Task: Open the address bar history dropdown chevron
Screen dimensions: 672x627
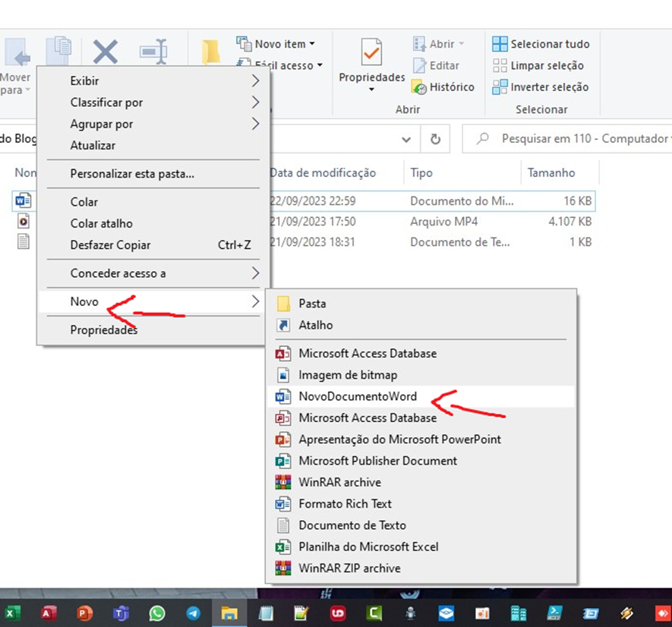Action: (x=406, y=139)
